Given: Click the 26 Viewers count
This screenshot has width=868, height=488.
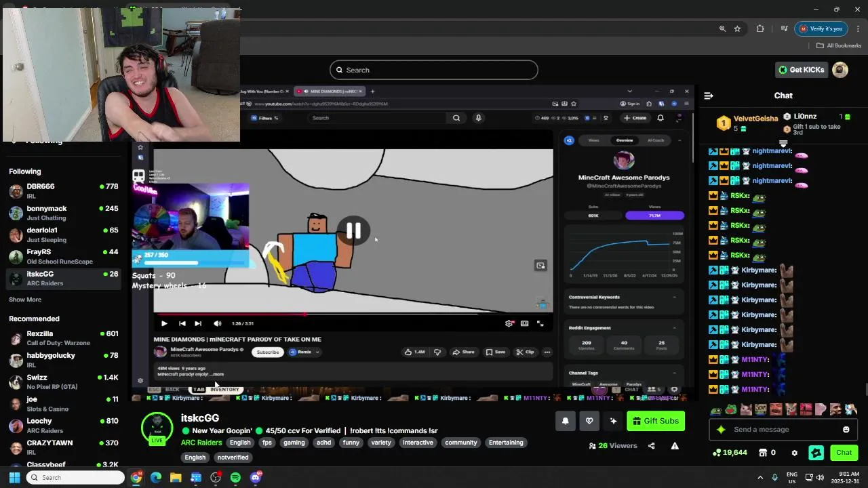Looking at the screenshot, I should (x=613, y=446).
